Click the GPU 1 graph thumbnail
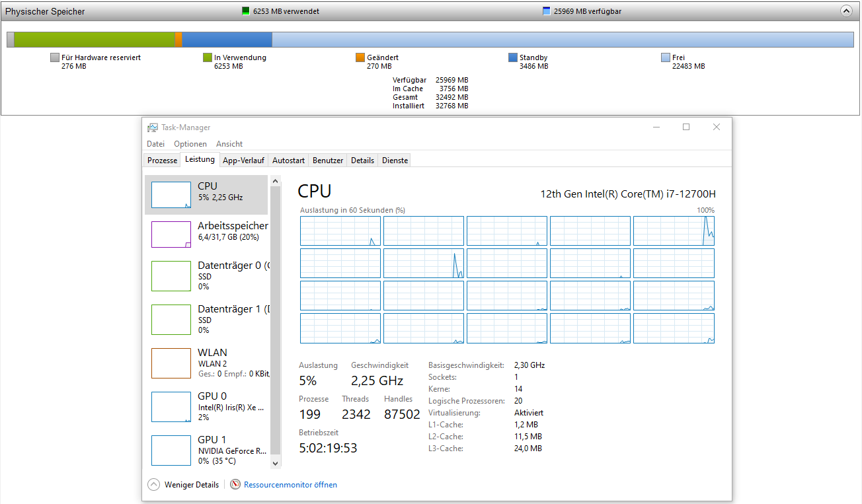 tap(171, 450)
